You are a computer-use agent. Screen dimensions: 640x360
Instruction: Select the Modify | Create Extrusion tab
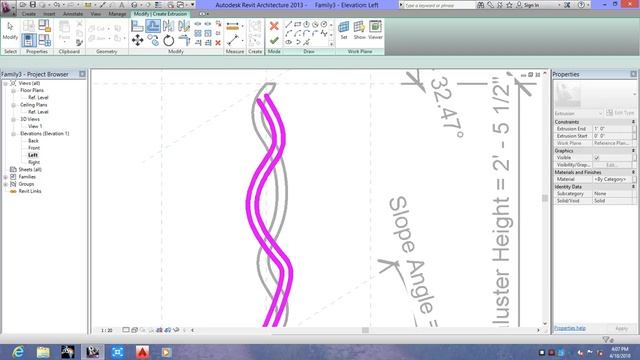tap(160, 14)
